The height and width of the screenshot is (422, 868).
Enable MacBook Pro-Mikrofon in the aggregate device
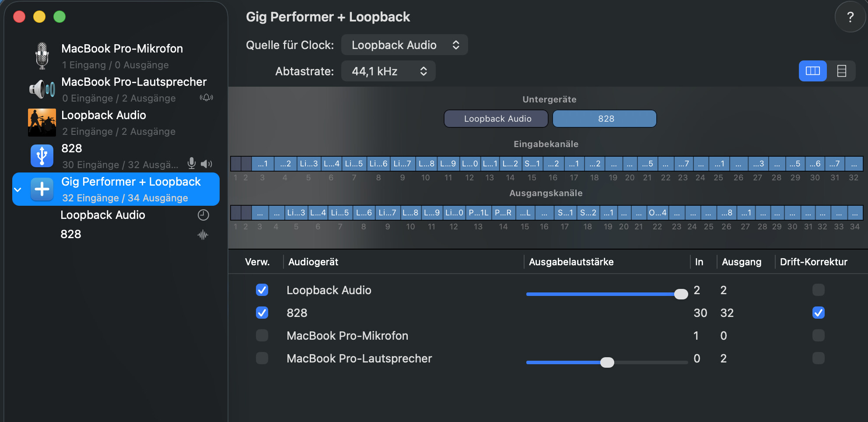click(x=262, y=335)
